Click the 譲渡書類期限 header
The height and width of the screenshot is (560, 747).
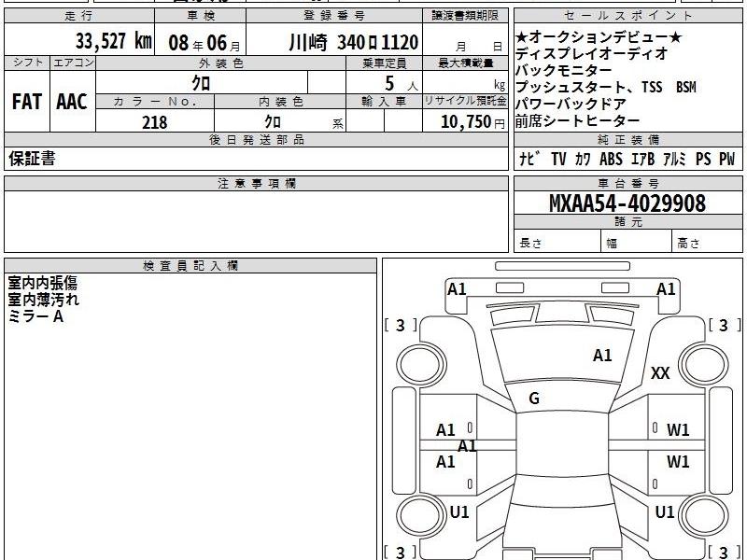[x=465, y=16]
